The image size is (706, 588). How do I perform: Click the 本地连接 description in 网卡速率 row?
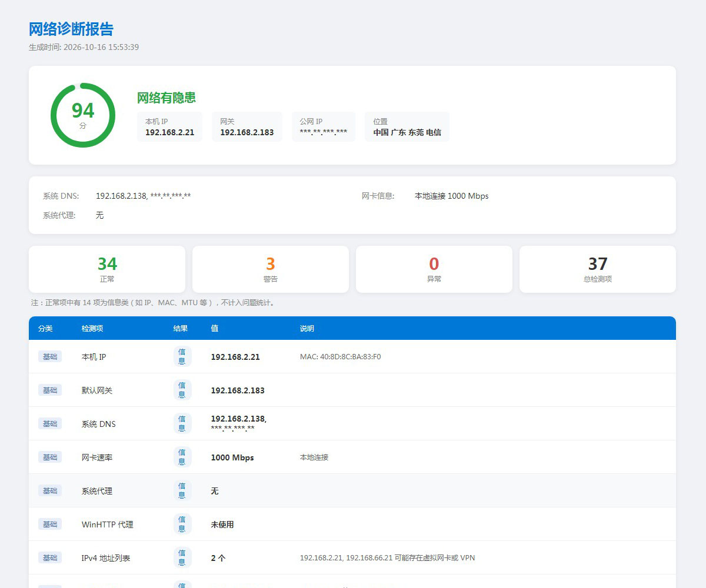point(314,457)
